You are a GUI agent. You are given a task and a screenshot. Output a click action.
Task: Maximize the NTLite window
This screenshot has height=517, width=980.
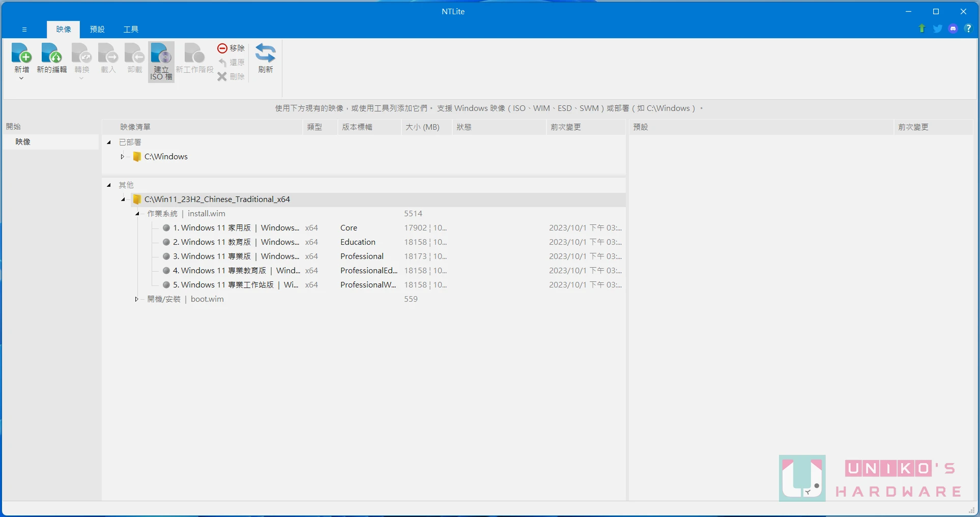(x=936, y=11)
